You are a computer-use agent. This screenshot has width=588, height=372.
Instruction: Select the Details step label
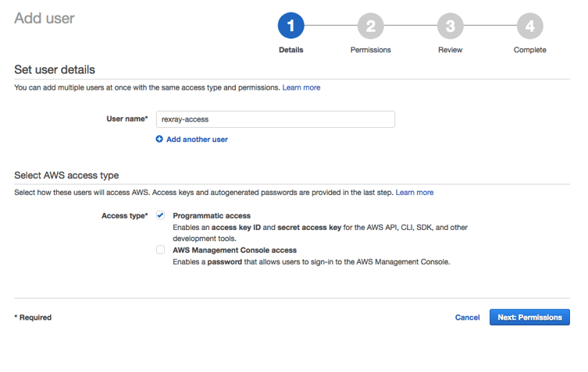click(291, 50)
